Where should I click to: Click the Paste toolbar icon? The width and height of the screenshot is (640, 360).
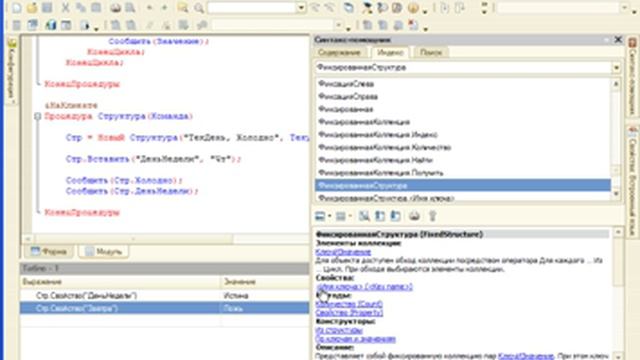[96, 7]
